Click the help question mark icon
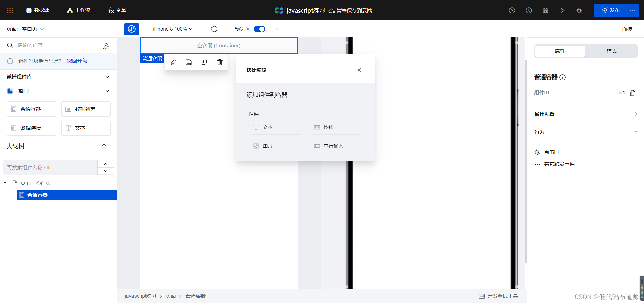This screenshot has width=644, height=303. [x=512, y=10]
